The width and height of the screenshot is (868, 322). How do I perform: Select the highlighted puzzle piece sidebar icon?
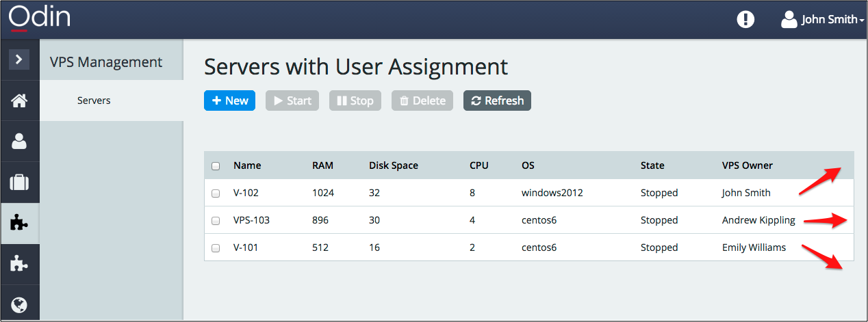point(19,224)
